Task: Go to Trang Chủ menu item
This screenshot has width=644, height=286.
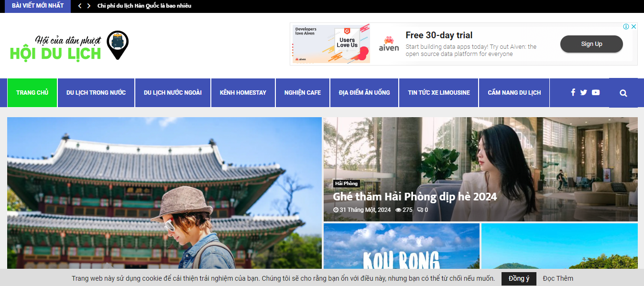Action: (33, 93)
